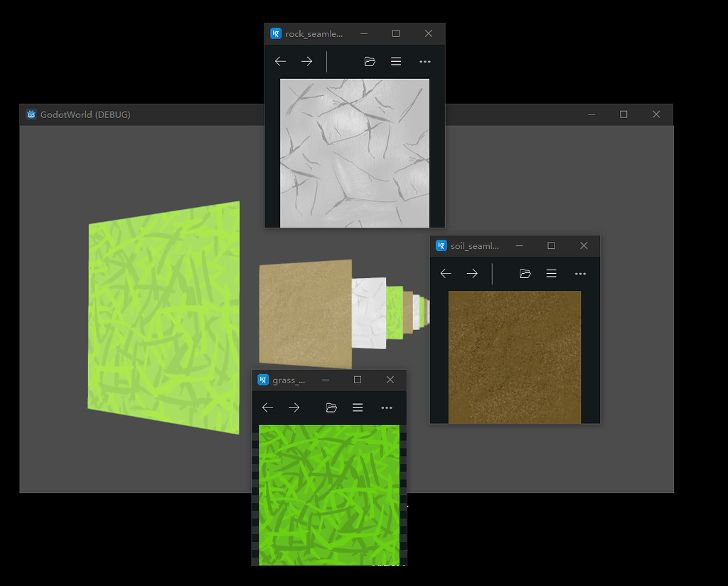Open the list menu in rock_seamless viewer
Screen dimensions: 728x586
[x=396, y=61]
